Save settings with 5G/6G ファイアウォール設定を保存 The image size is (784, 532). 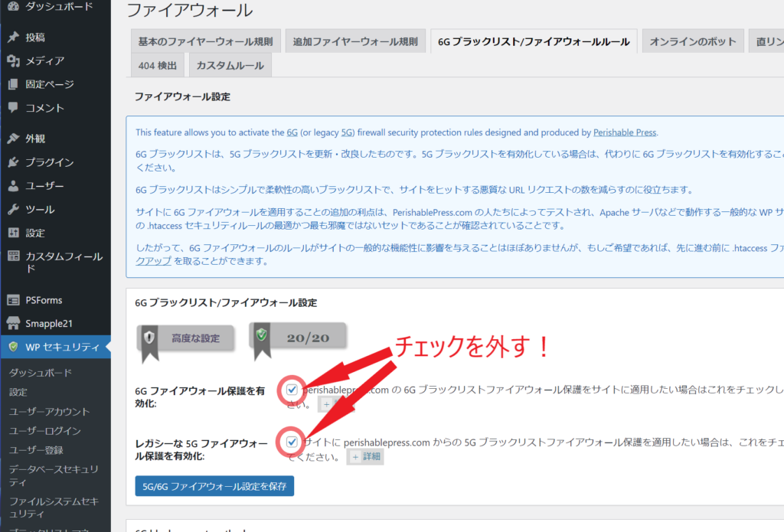214,486
